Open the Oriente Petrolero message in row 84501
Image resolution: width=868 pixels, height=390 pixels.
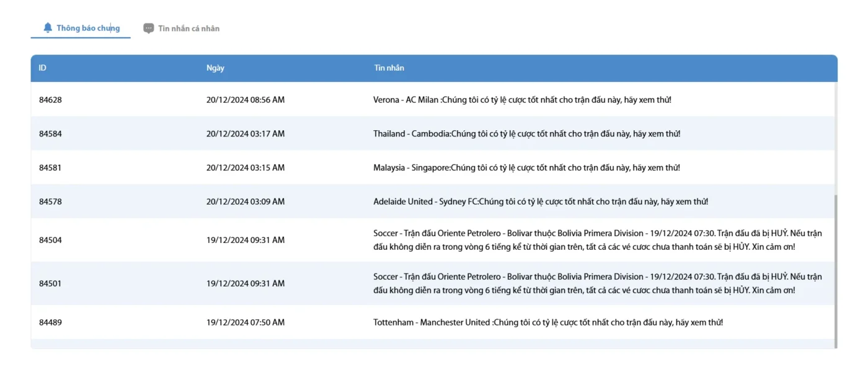click(x=598, y=283)
